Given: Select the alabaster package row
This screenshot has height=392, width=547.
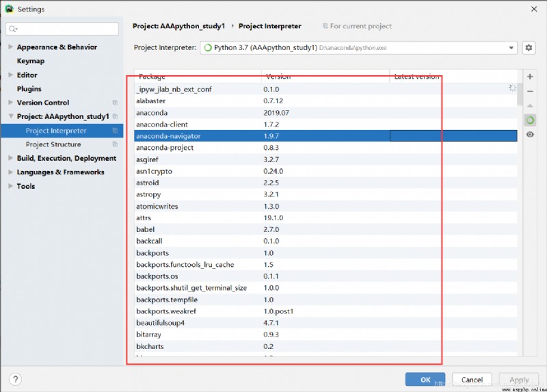Looking at the screenshot, I should point(325,101).
